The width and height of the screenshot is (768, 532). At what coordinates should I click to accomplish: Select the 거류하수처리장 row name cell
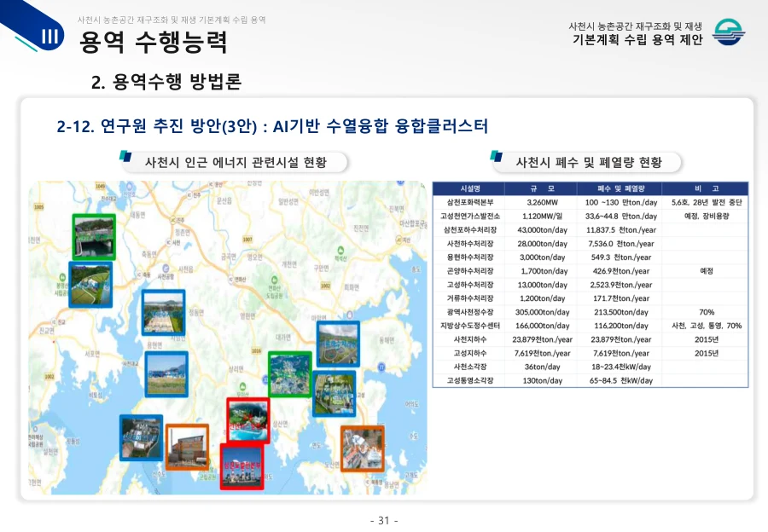click(469, 298)
